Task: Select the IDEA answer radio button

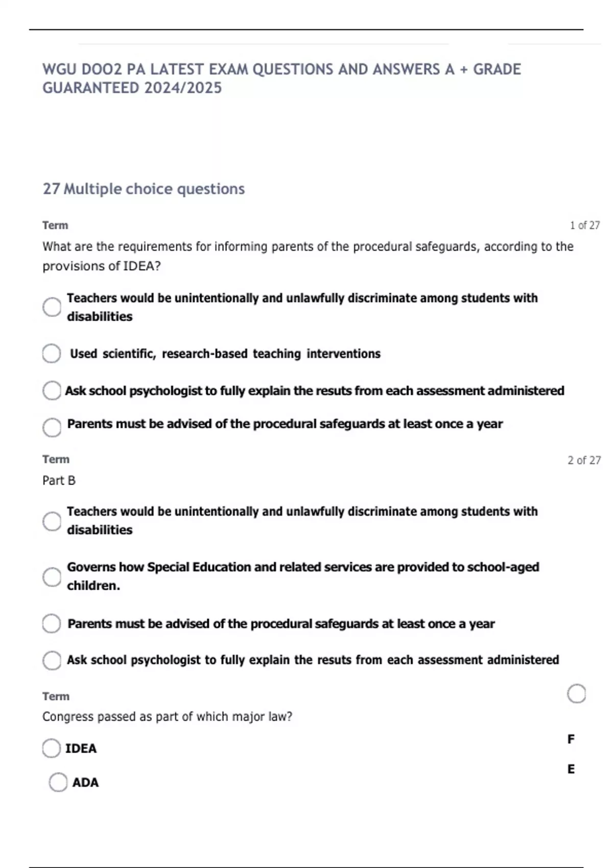Action: (x=52, y=749)
